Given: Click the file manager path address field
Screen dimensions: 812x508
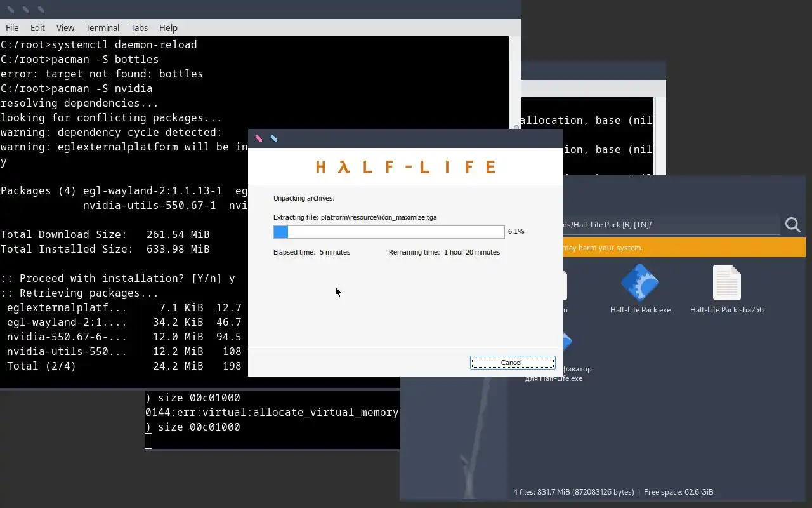Looking at the screenshot, I should coord(671,225).
